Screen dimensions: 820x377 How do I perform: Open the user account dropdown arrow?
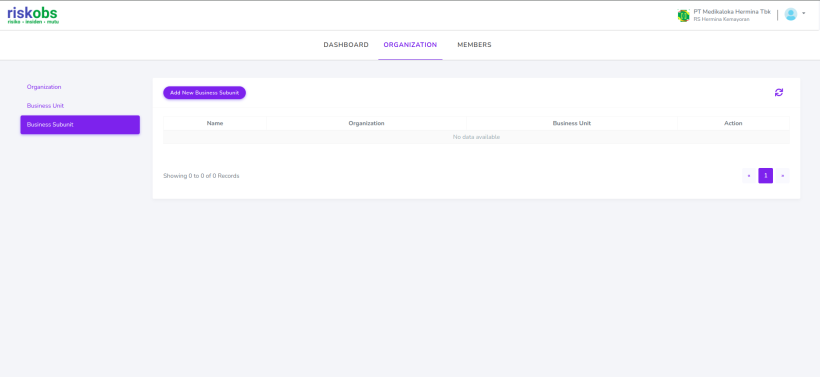point(804,13)
